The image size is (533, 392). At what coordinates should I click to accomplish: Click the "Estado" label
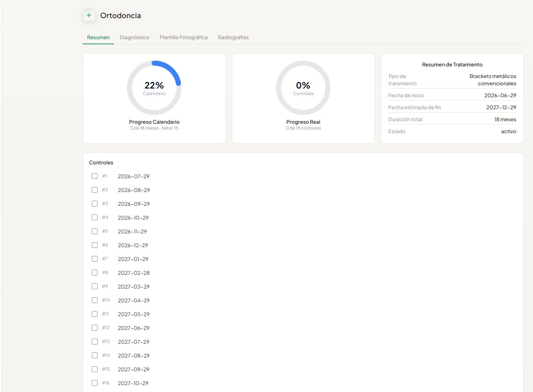[397, 131]
